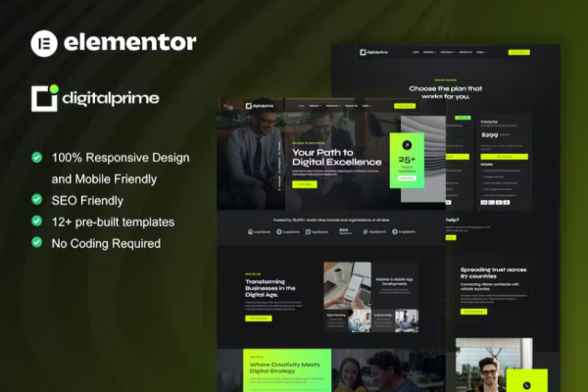Click the vertical social links strip on the hero
This screenshot has height=392, width=588.
(x=279, y=166)
